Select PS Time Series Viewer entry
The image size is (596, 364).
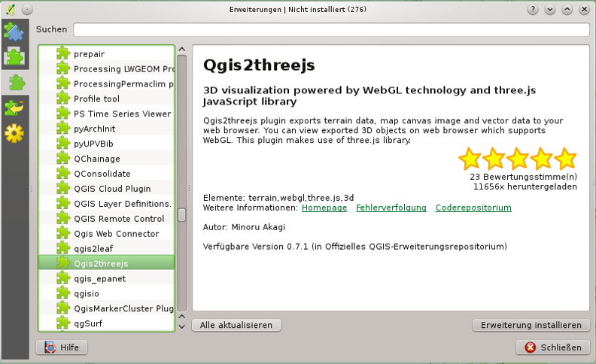106,114
